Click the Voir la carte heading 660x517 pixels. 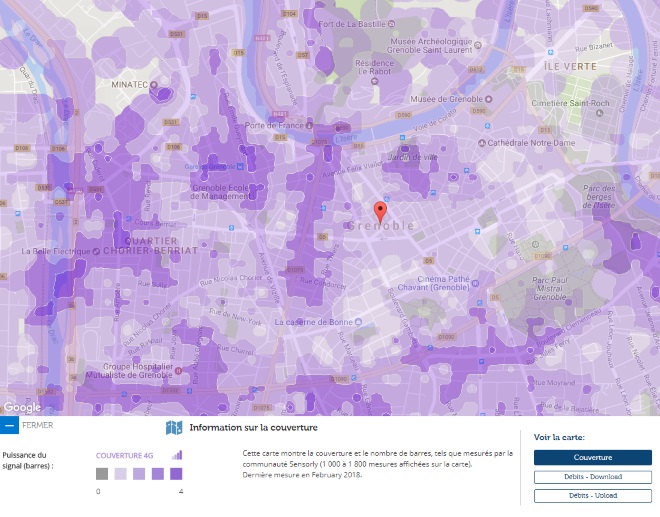pyautogui.click(x=559, y=437)
